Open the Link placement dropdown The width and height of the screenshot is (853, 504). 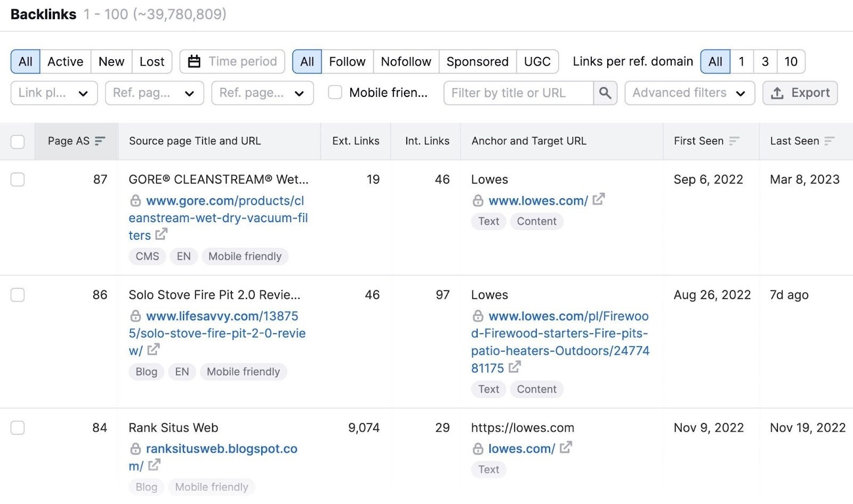[x=54, y=93]
